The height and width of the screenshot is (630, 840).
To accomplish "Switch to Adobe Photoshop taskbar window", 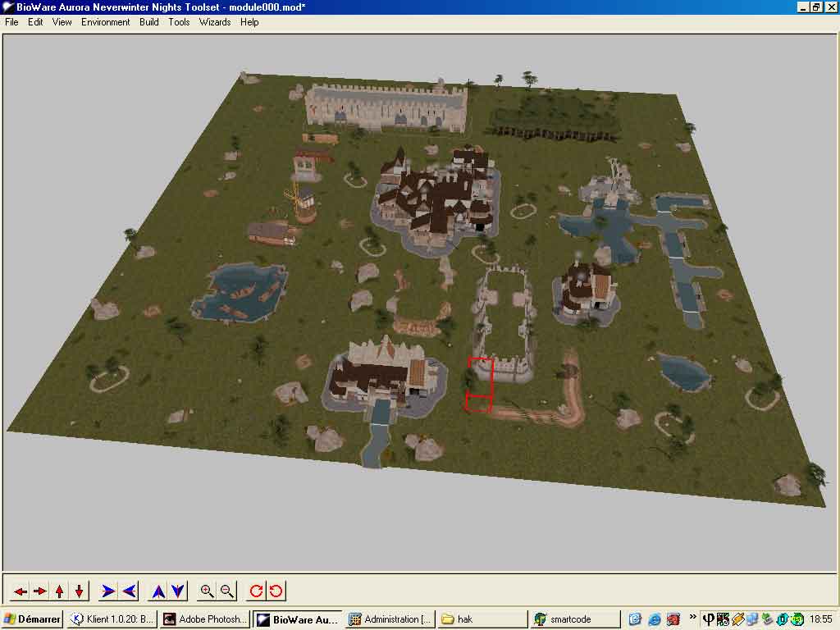I will click(x=205, y=619).
